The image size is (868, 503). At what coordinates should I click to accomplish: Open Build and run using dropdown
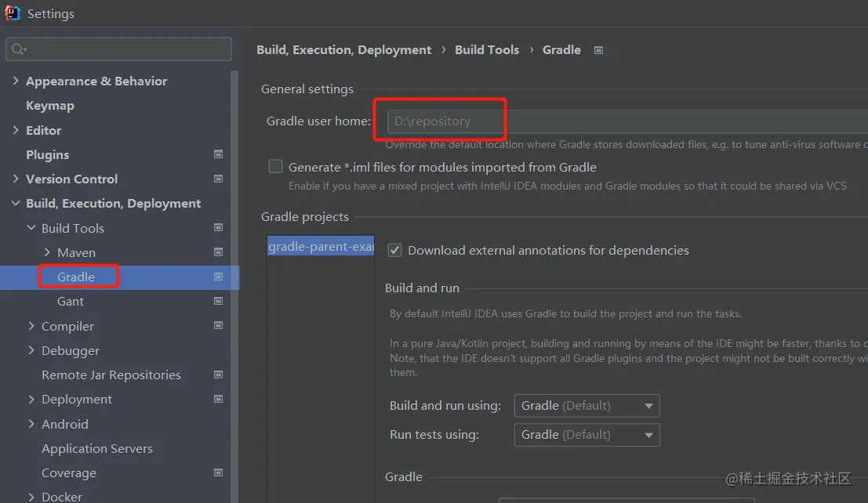pos(587,406)
